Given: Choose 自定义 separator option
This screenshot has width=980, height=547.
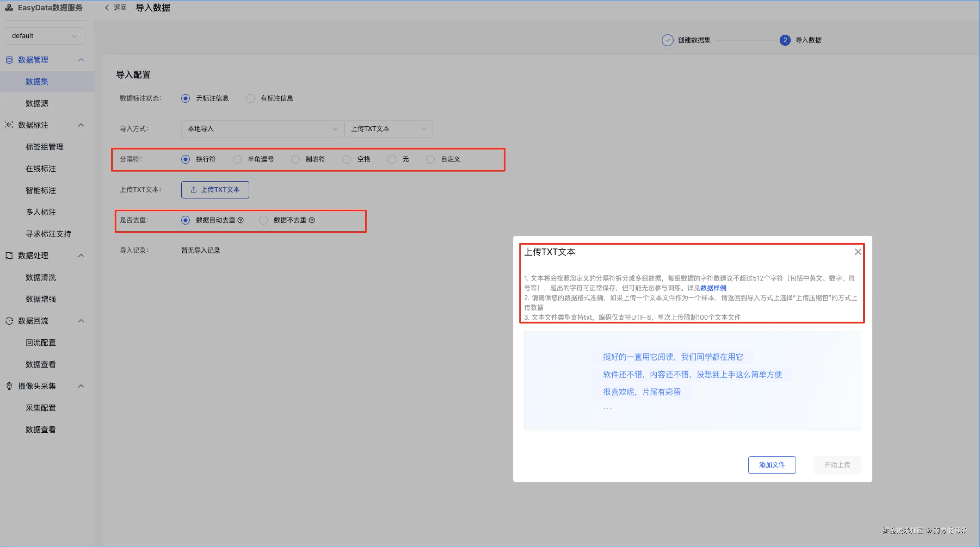Looking at the screenshot, I should tap(430, 159).
